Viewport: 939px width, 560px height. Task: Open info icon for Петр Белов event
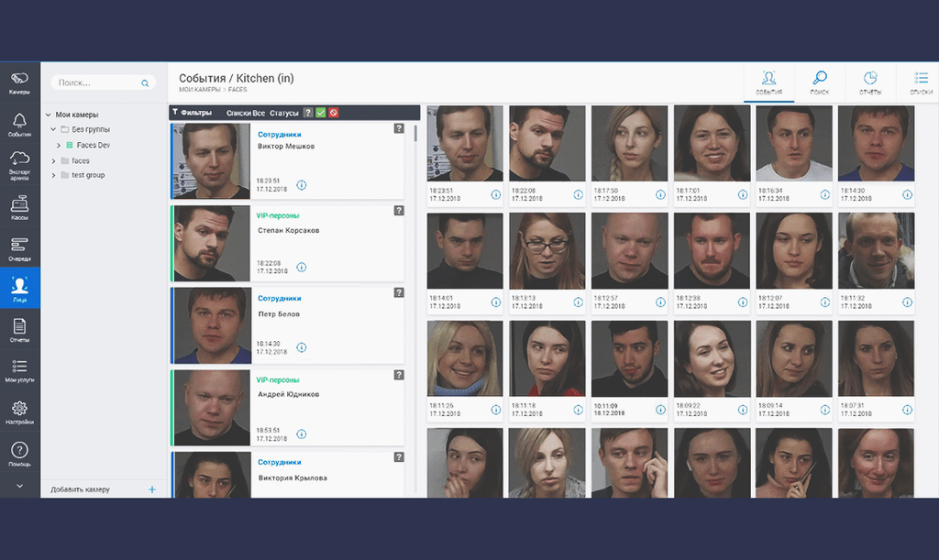(302, 347)
